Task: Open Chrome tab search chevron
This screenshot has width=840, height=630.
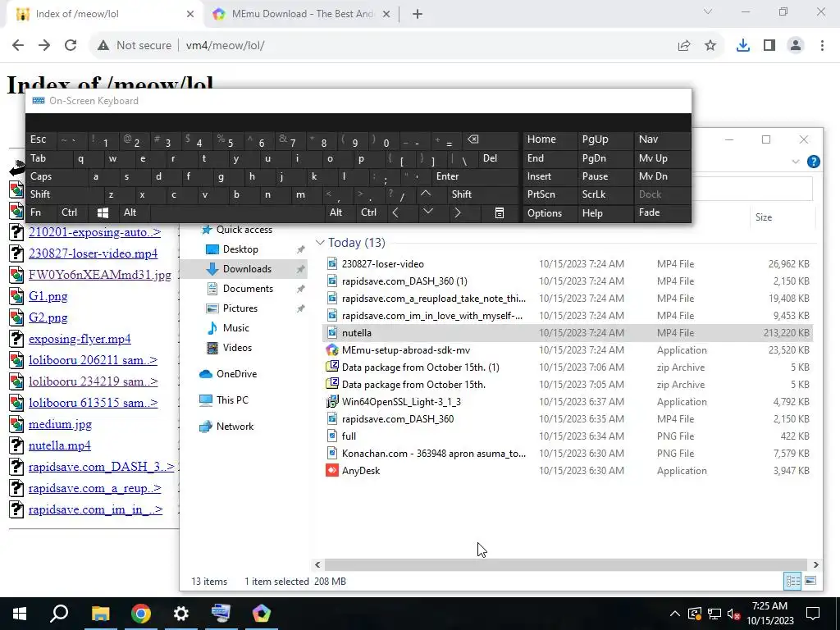Action: 708,11
